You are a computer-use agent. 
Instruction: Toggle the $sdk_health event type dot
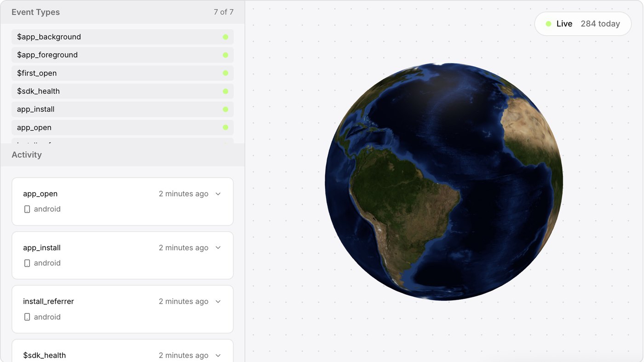tap(225, 91)
